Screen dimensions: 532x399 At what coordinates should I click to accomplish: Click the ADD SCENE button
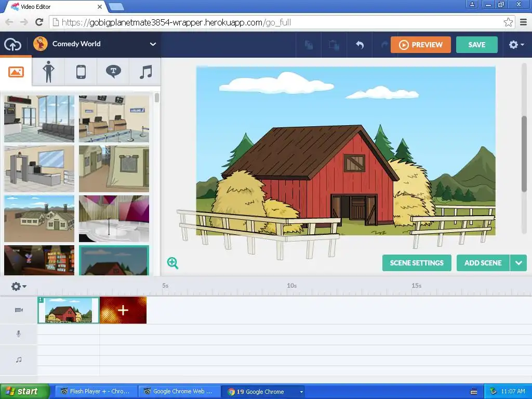pos(483,263)
